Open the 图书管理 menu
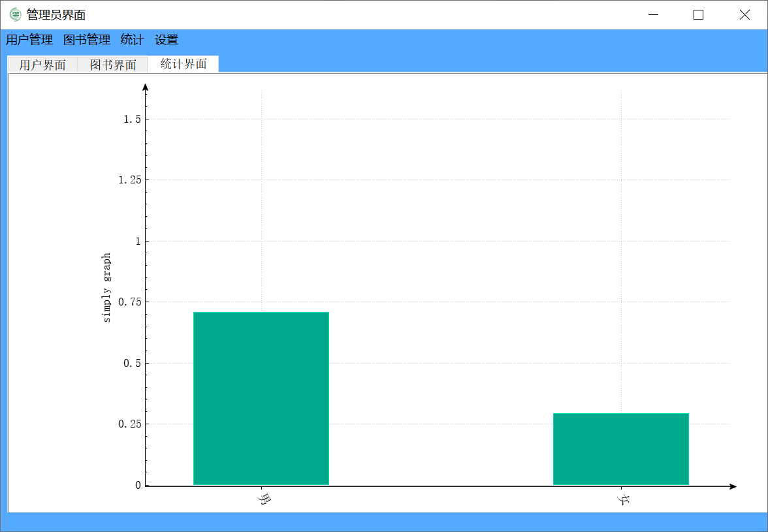Viewport: 768px width, 532px height. point(87,40)
